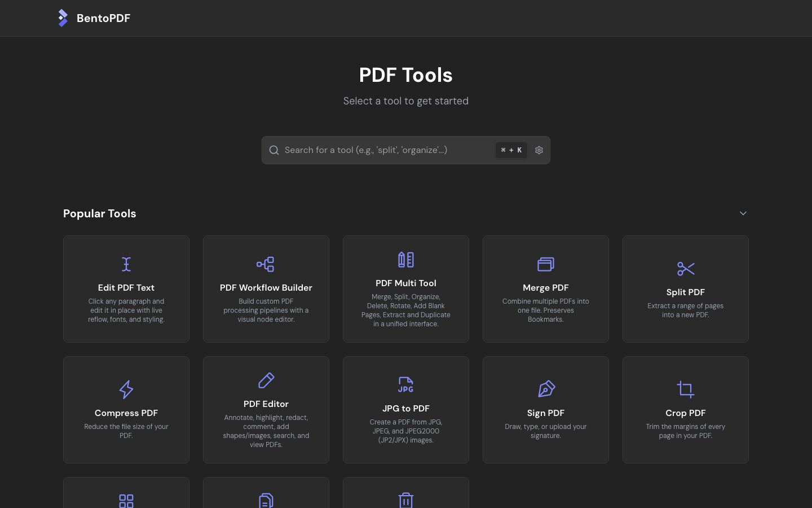The image size is (812, 508).
Task: Click the Merge PDF description text
Action: click(x=546, y=310)
